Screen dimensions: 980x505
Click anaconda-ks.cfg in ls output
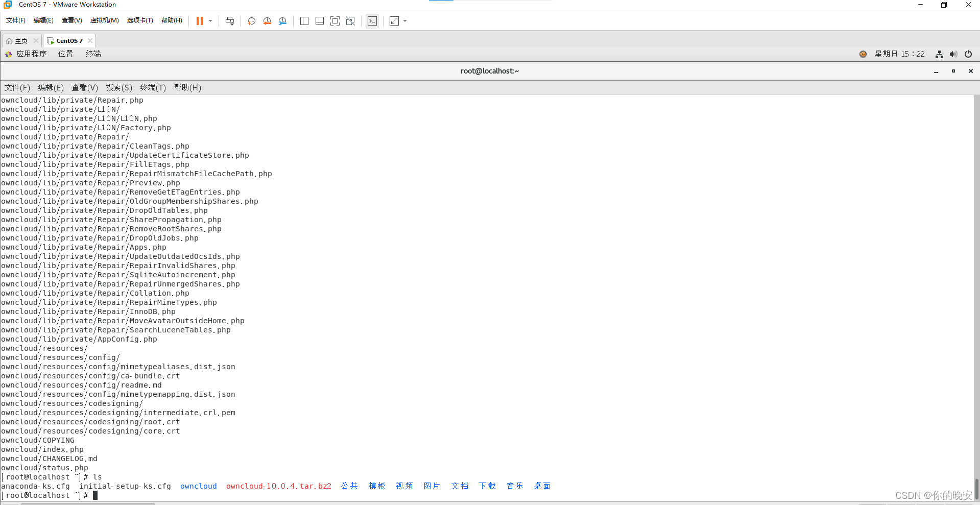(36, 486)
